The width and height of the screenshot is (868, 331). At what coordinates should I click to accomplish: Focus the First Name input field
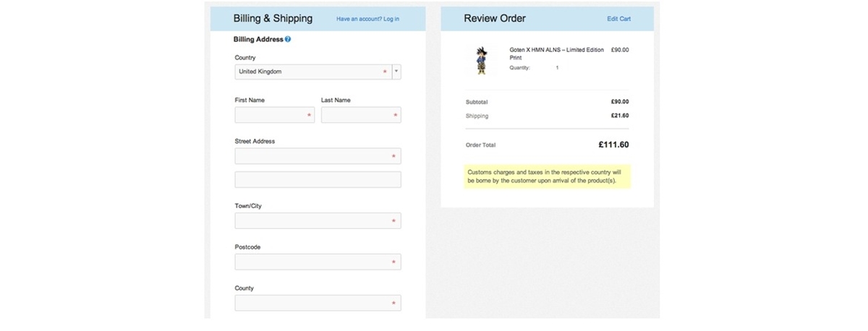coord(273,115)
